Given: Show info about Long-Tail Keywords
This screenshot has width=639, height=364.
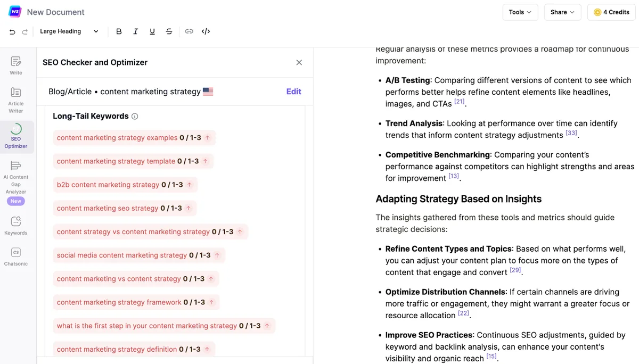Looking at the screenshot, I should [x=135, y=117].
